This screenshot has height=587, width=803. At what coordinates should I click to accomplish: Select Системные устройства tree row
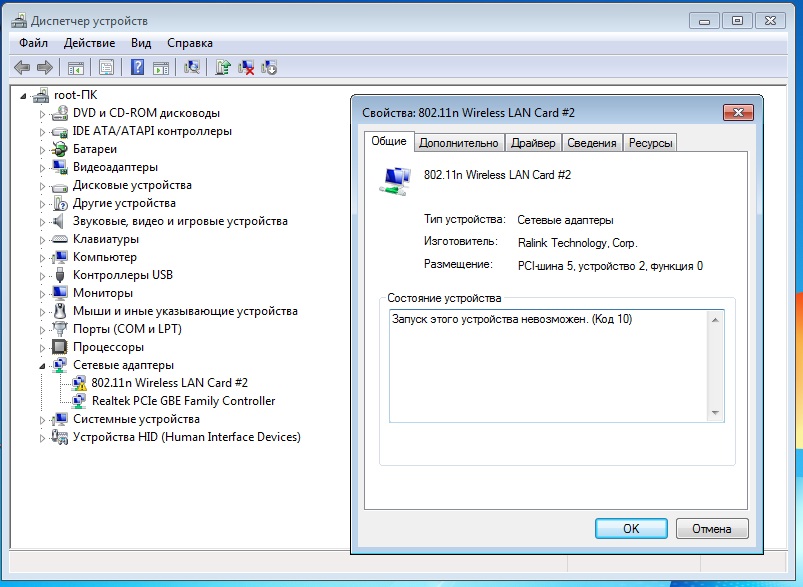tap(136, 419)
